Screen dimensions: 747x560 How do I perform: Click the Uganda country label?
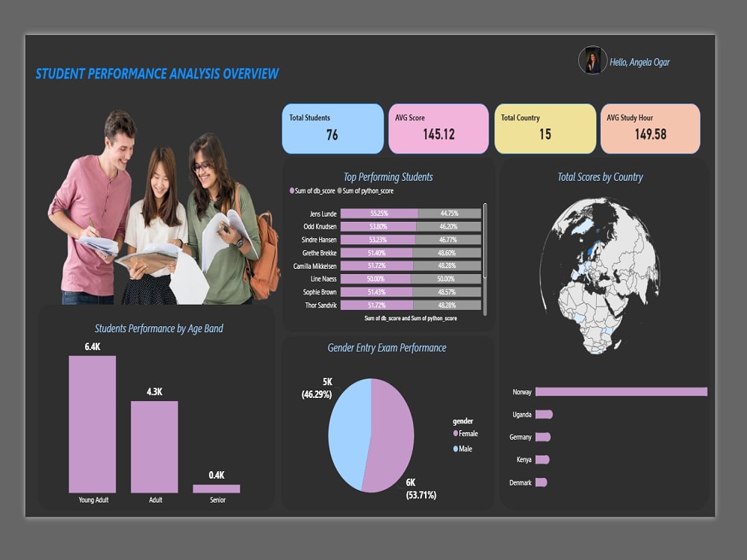click(521, 414)
